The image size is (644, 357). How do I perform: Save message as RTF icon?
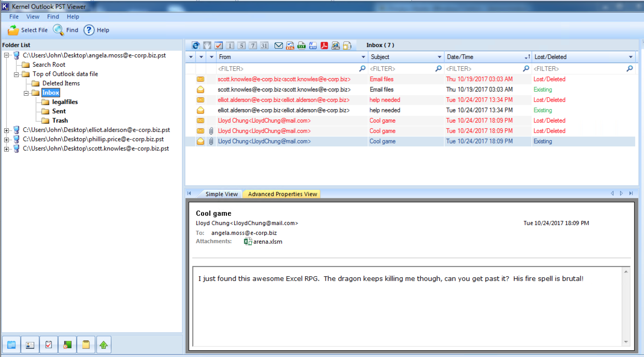tap(313, 46)
